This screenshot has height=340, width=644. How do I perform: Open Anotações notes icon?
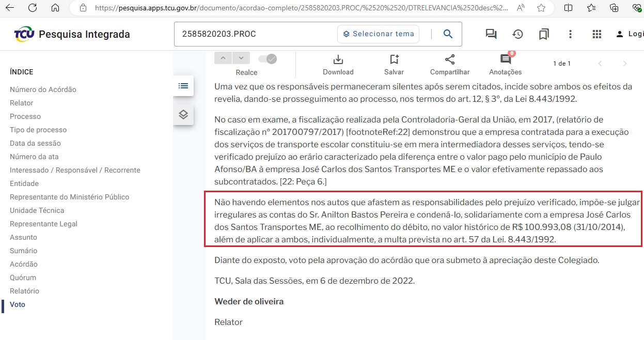[506, 59]
